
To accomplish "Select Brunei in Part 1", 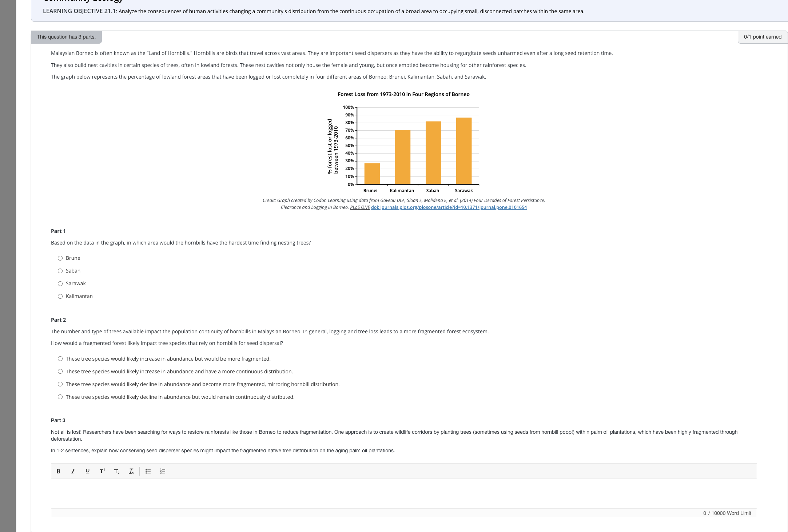I will pyautogui.click(x=60, y=258).
